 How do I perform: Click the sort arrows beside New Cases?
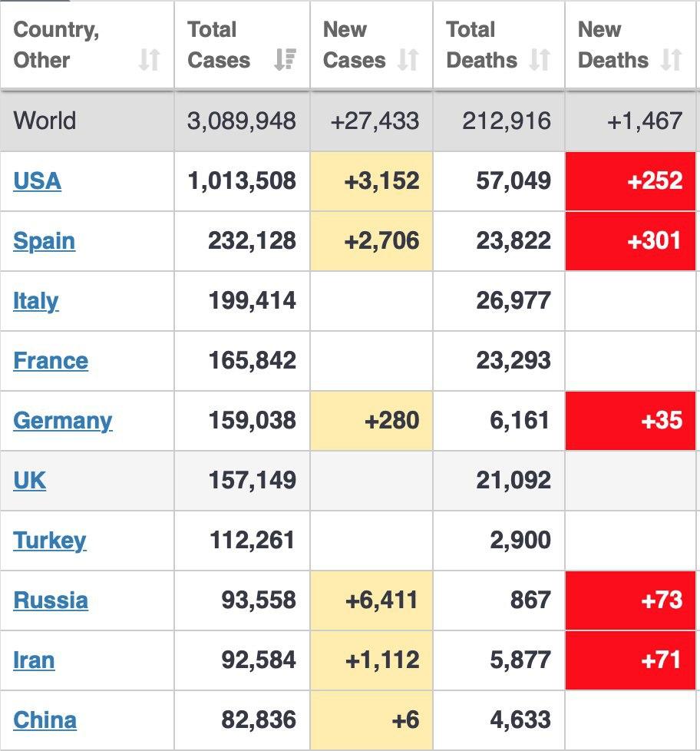click(408, 60)
